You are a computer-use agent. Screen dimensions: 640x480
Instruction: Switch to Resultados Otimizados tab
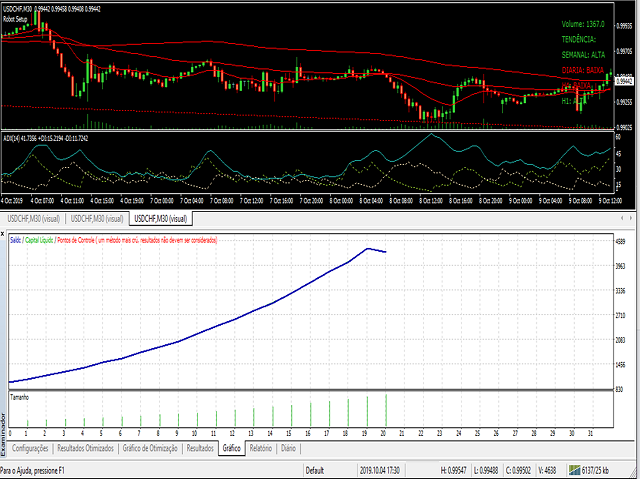click(x=85, y=448)
